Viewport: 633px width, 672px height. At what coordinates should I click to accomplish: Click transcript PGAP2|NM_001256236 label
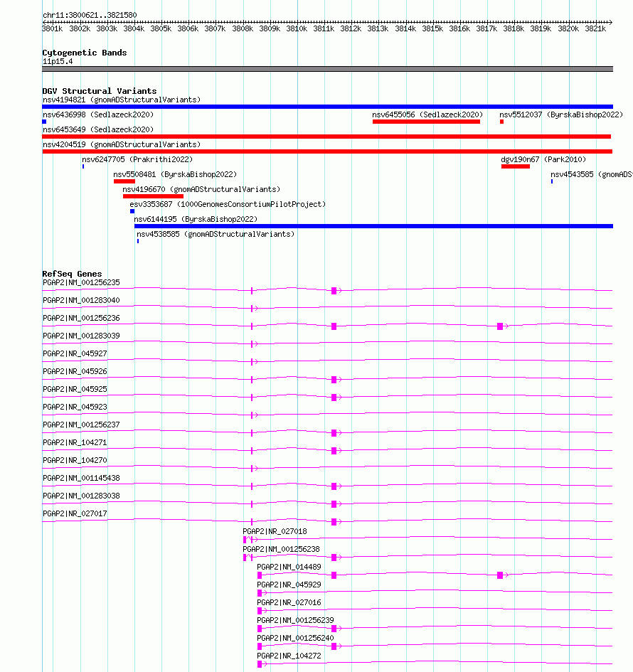point(81,319)
